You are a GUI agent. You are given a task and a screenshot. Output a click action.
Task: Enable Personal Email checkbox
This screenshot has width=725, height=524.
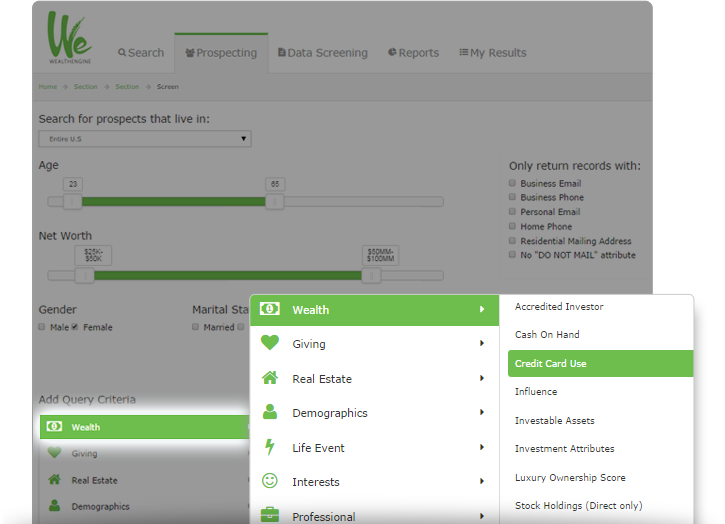point(512,212)
